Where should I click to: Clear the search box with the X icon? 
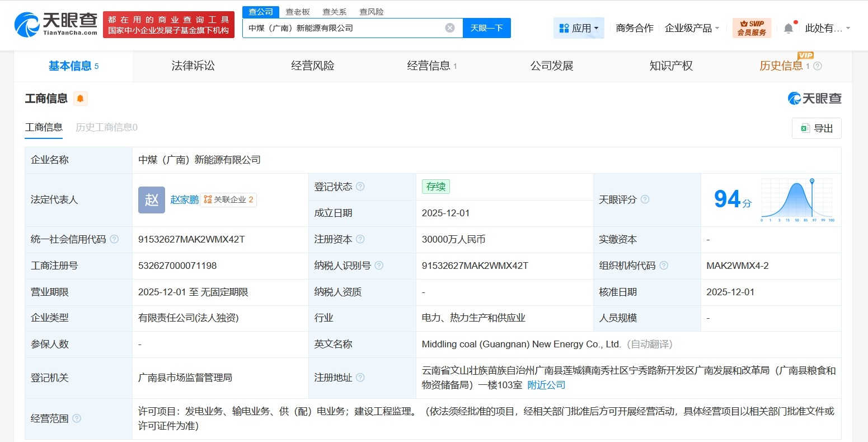point(449,27)
